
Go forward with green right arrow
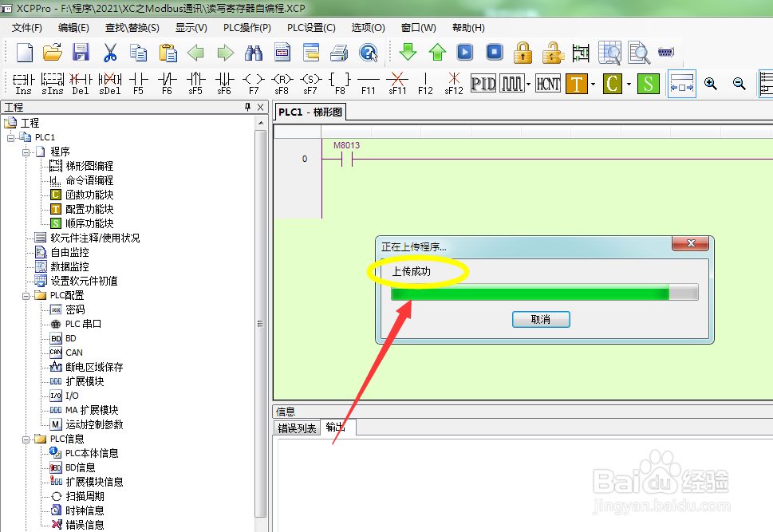pyautogui.click(x=225, y=53)
